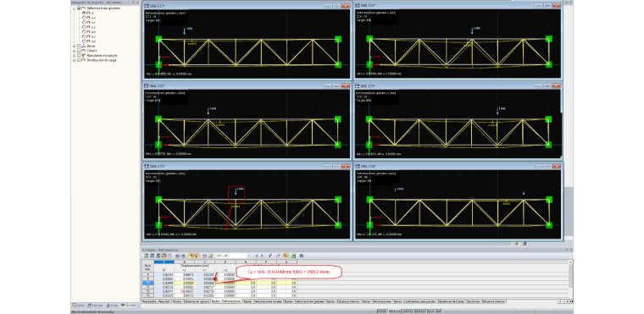This screenshot has width=644, height=314.
Task: Select table row for node 8
Action: [x=147, y=274]
